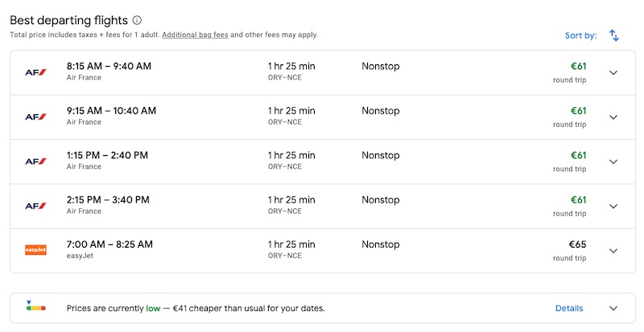Image resolution: width=644 pixels, height=332 pixels.
Task: Click the sort arrows icon
Action: [x=614, y=35]
